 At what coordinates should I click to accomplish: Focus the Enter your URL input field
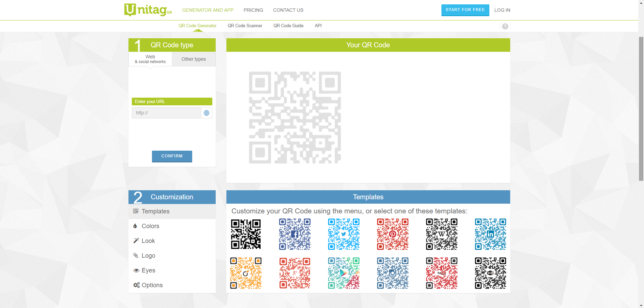(166, 113)
